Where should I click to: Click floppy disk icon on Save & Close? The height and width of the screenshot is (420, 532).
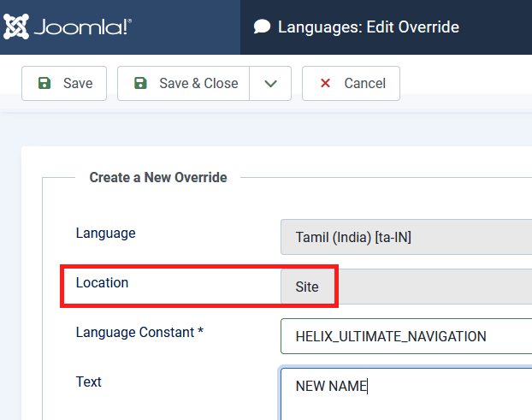point(140,83)
